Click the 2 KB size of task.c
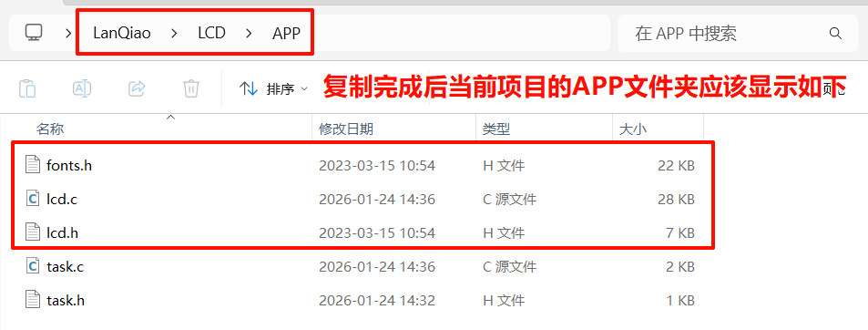This screenshot has height=330, width=868. pyautogui.click(x=679, y=267)
